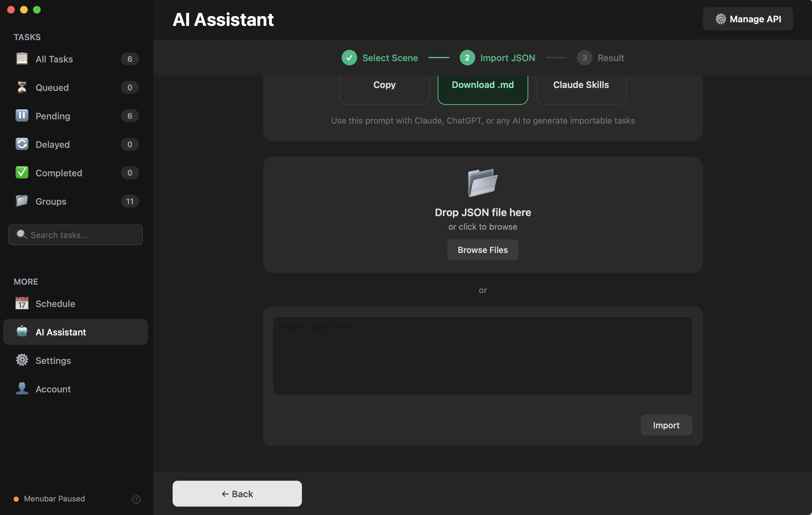View Pending tasks via the pause icon
The width and height of the screenshot is (812, 515).
21,116
